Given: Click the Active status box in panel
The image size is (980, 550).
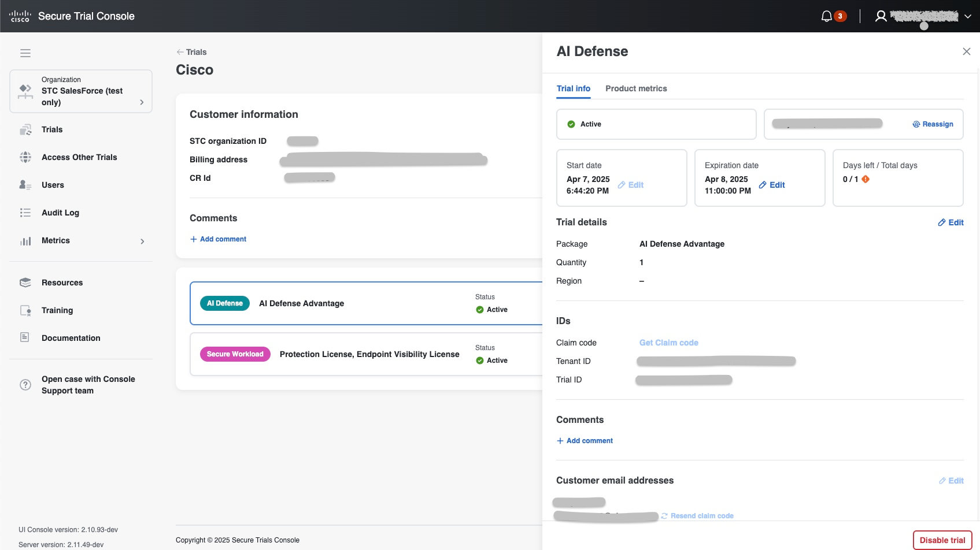Looking at the screenshot, I should click(656, 124).
